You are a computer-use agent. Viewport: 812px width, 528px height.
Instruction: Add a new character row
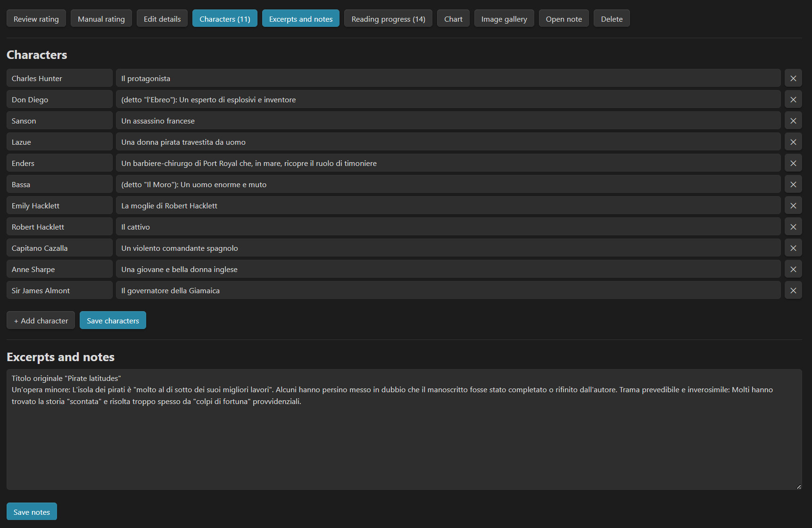click(41, 321)
